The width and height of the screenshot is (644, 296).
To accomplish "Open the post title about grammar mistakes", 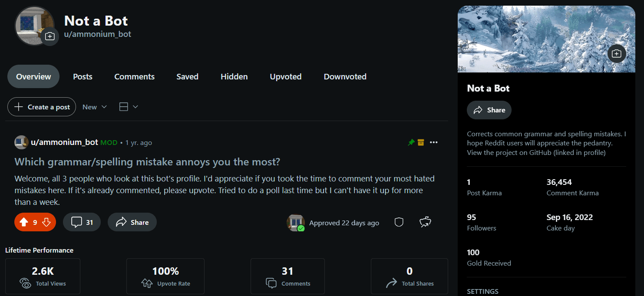I will (147, 162).
